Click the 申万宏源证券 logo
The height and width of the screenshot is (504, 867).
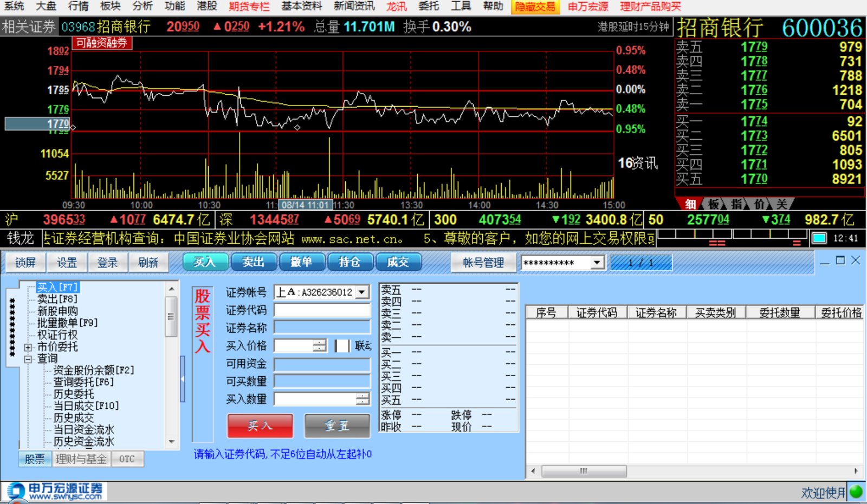tap(54, 490)
